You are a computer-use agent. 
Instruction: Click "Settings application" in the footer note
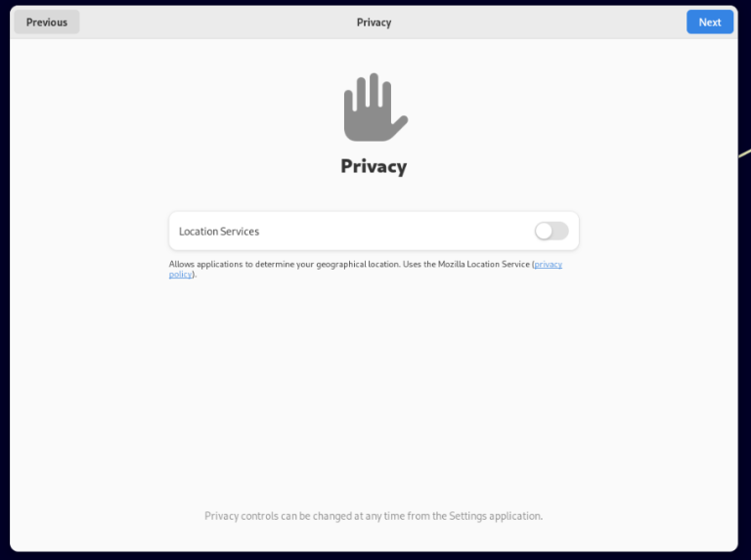click(504, 516)
